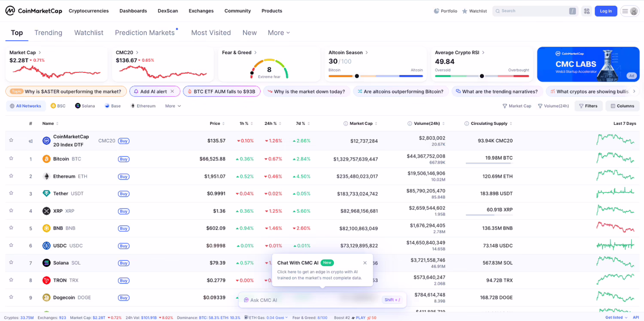The width and height of the screenshot is (644, 321).
Task: Open the More networks dropdown
Action: pos(172,106)
